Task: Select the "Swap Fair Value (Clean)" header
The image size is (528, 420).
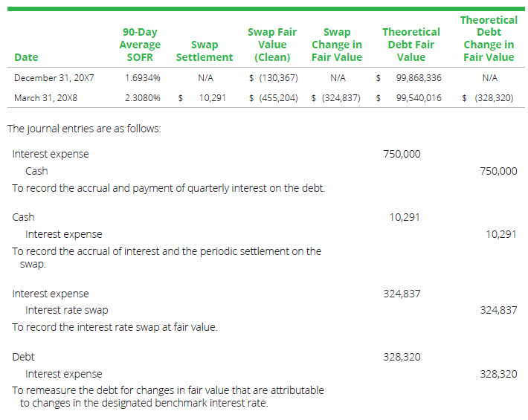Action: tap(271, 45)
